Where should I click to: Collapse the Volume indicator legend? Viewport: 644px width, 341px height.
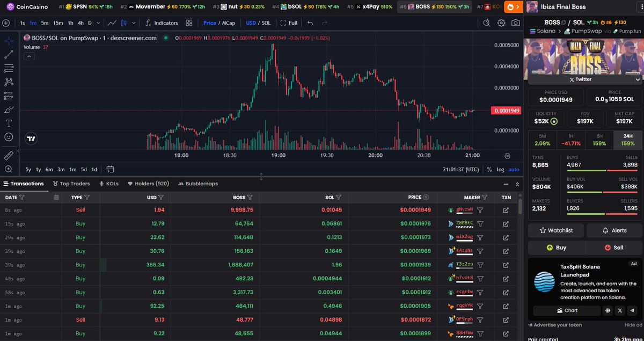[x=30, y=56]
